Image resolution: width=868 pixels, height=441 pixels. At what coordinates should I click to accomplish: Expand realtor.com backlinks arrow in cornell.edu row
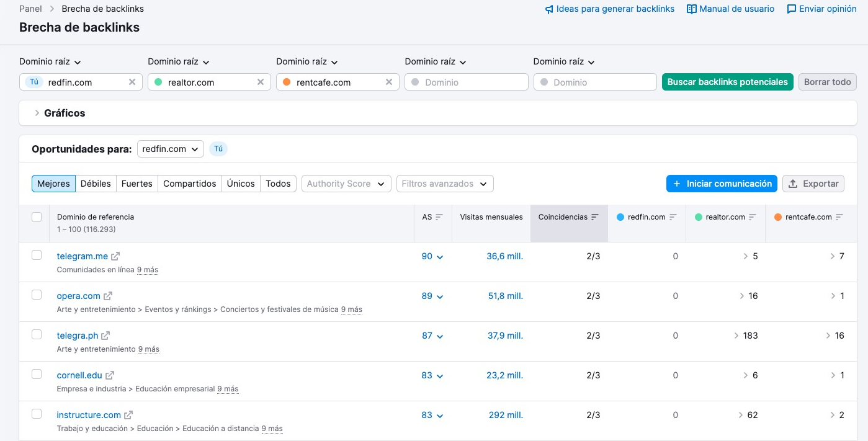[746, 375]
